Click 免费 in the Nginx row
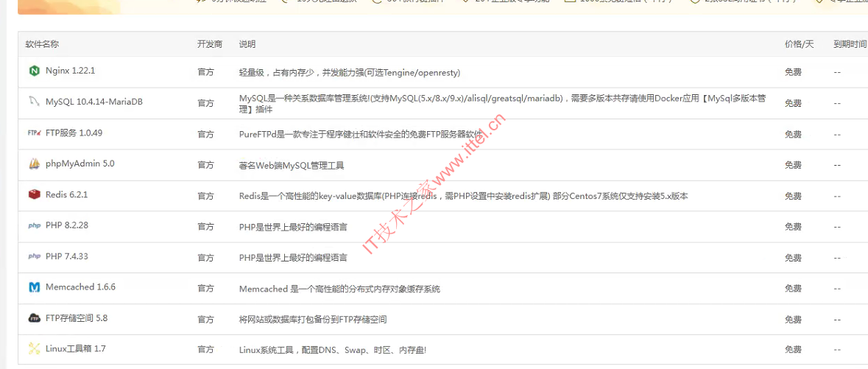868x369 pixels. 793,73
